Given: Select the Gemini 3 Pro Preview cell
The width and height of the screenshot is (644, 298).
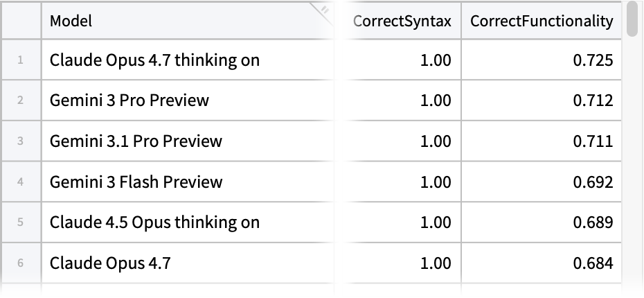Looking at the screenshot, I should tap(129, 100).
